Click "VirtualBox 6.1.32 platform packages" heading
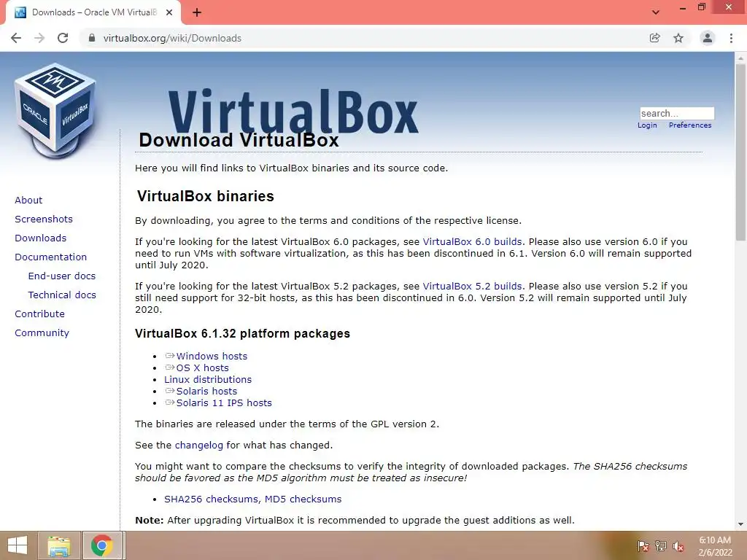The image size is (747, 560). (x=242, y=333)
